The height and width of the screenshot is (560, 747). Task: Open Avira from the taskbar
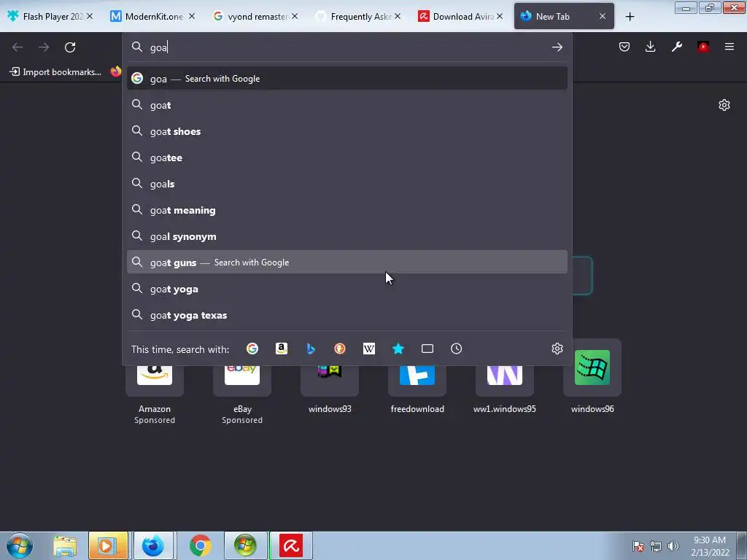pos(291,545)
